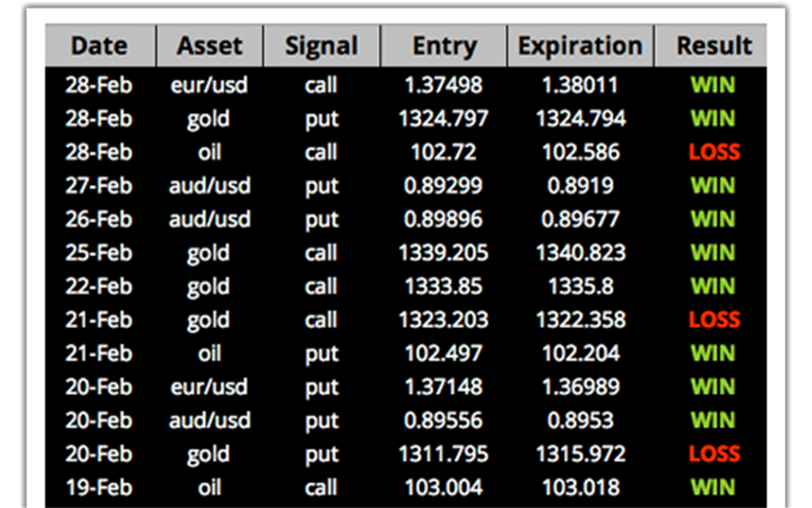Select the entry value 1.37498
Viewport: 812px width, 508px height.
point(443,85)
